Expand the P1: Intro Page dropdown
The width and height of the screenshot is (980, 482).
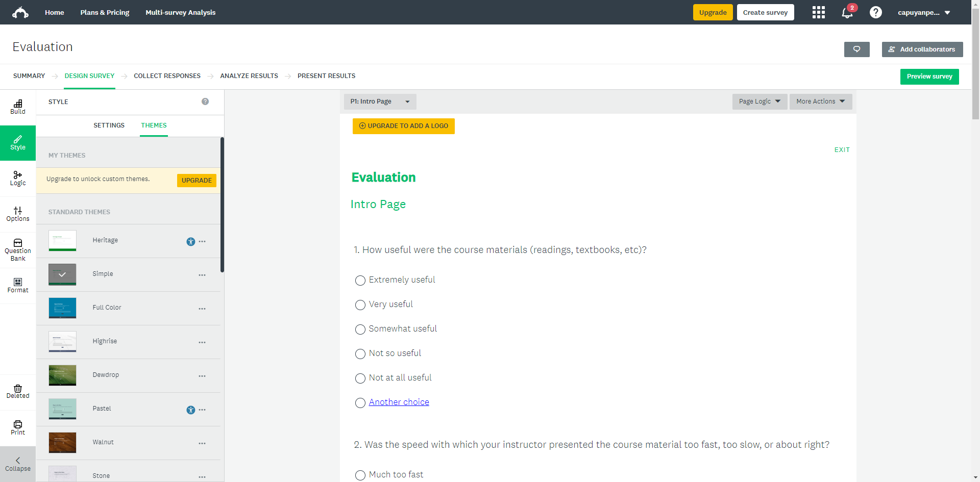(380, 102)
